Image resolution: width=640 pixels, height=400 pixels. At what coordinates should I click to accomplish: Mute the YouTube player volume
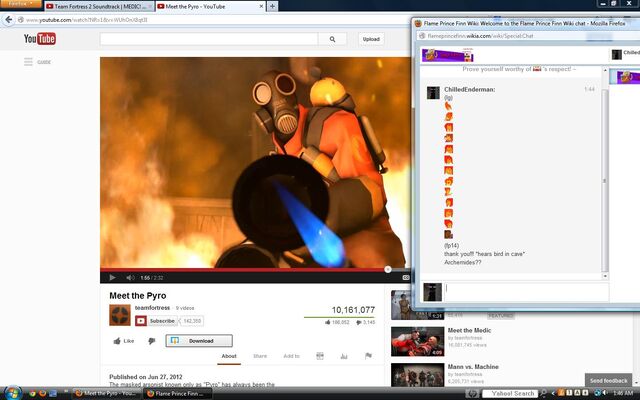click(130, 278)
